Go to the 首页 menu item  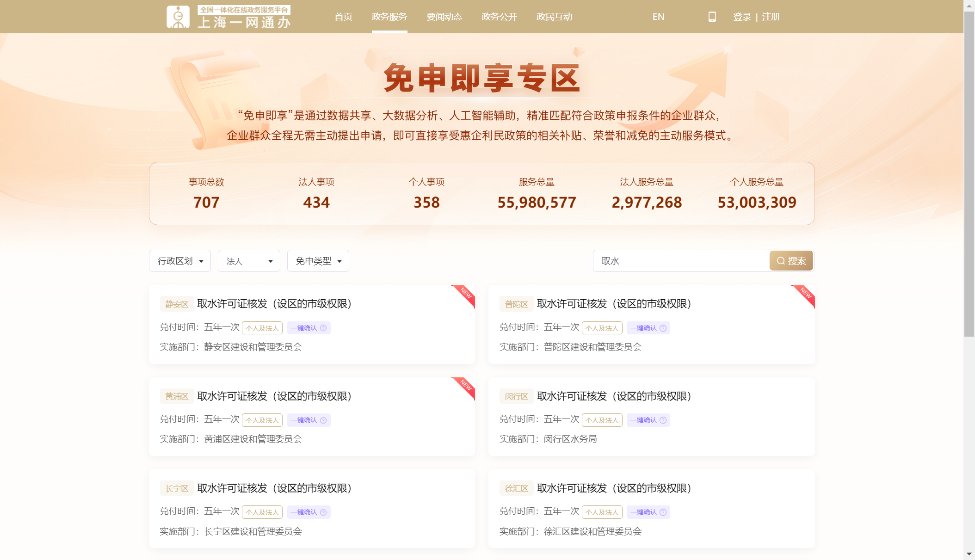coord(343,17)
